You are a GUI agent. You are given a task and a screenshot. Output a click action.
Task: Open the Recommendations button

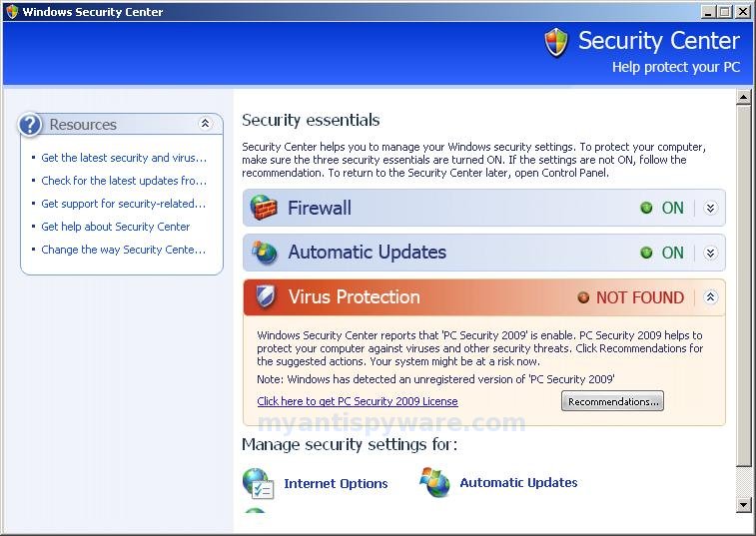612,401
